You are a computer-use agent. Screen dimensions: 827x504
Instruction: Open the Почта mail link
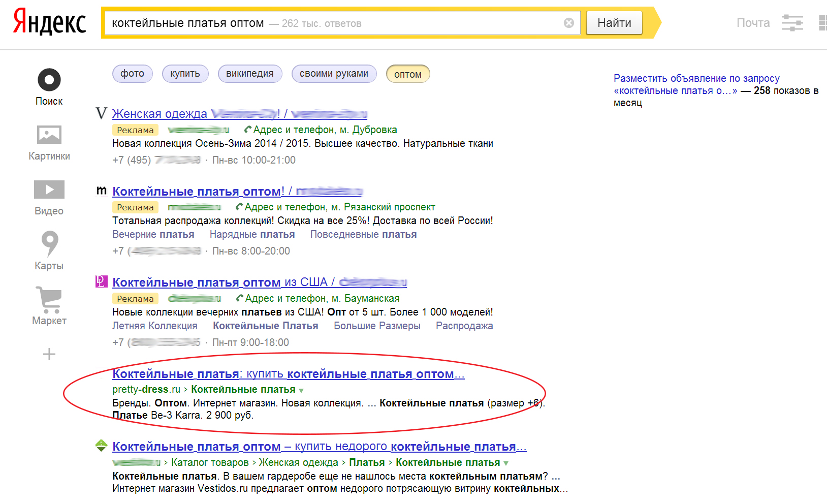[x=753, y=23]
